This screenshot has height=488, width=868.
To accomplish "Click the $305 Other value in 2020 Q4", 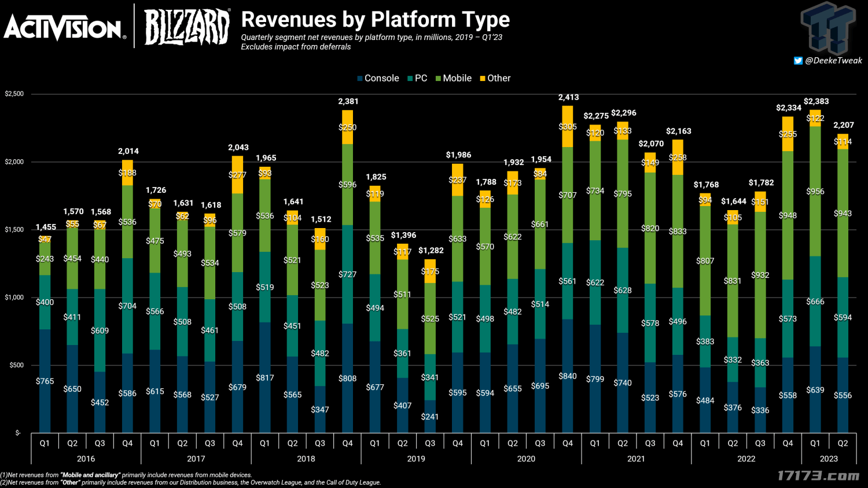I will [x=568, y=126].
